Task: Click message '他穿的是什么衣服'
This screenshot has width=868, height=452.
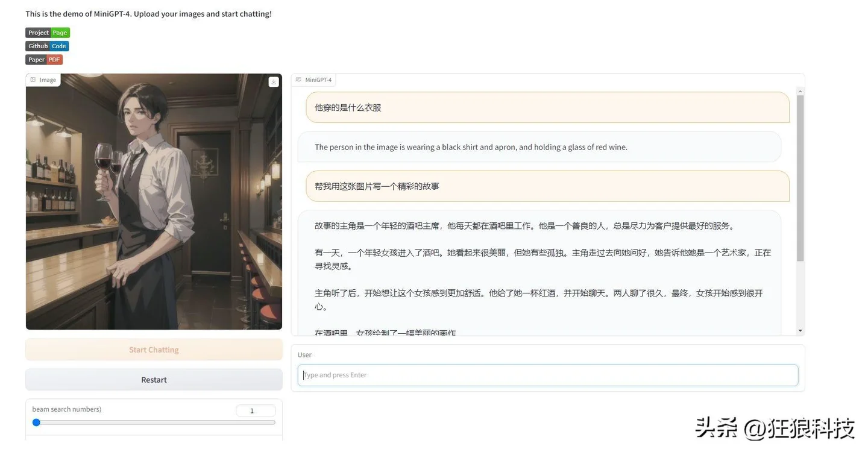Action: pyautogui.click(x=547, y=107)
